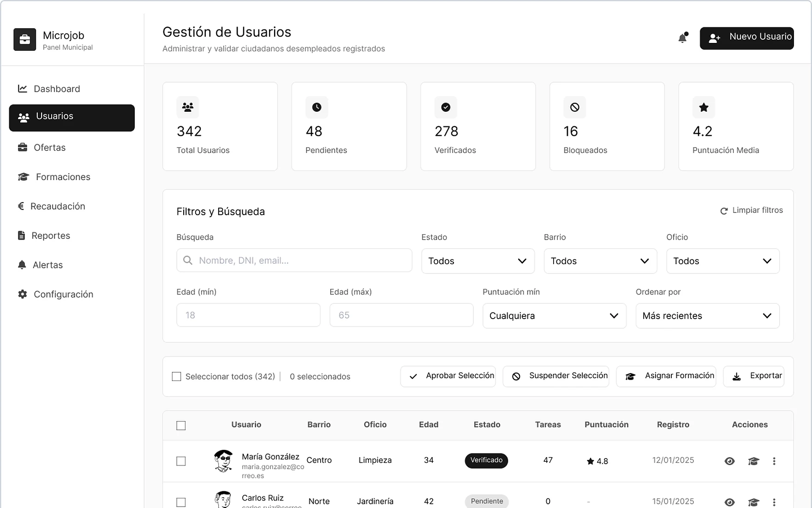Assign training via Carlos Ruiz's graduation cap icon
This screenshot has height=508, width=812.
(753, 502)
